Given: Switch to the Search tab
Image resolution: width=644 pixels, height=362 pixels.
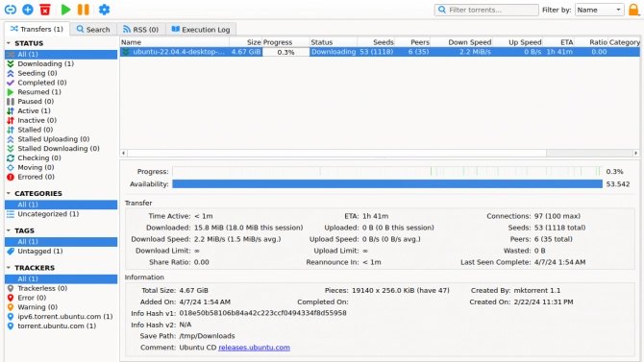Looking at the screenshot, I should [93, 30].
